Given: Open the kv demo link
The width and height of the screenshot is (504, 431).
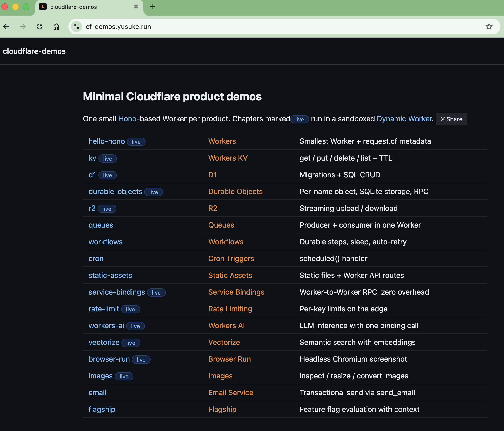Looking at the screenshot, I should click(92, 158).
